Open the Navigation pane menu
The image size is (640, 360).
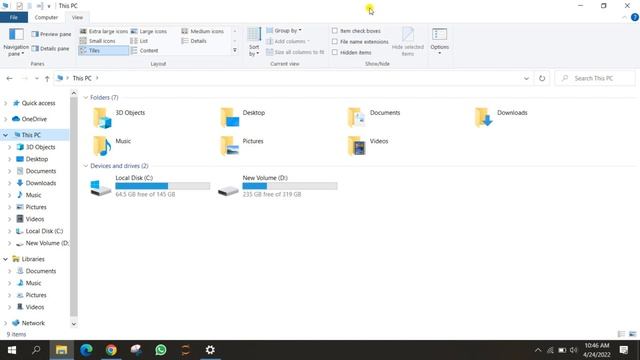coord(16,42)
